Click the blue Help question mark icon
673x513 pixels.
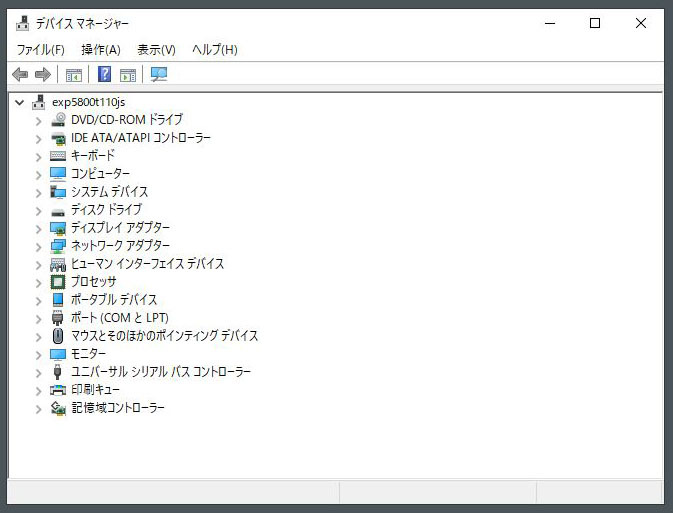click(104, 74)
